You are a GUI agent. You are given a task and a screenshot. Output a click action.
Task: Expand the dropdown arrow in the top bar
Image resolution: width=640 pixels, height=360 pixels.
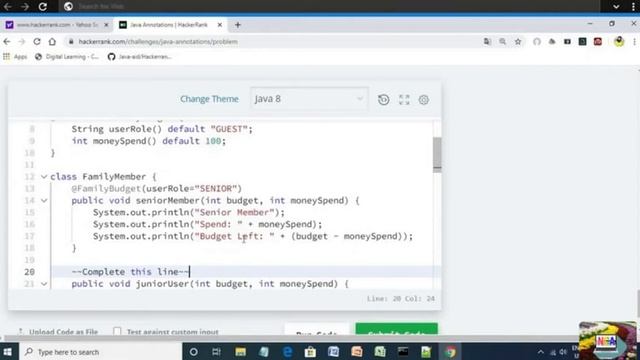[x=616, y=6]
